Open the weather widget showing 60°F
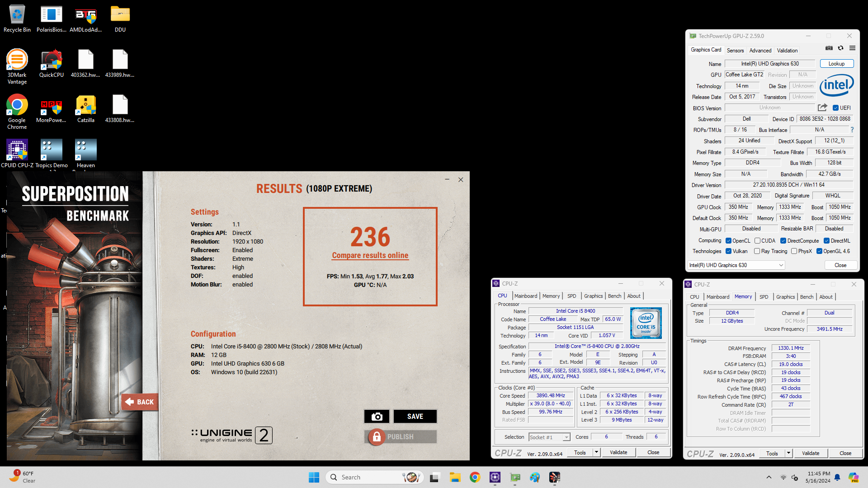The image size is (868, 488). pos(22,477)
